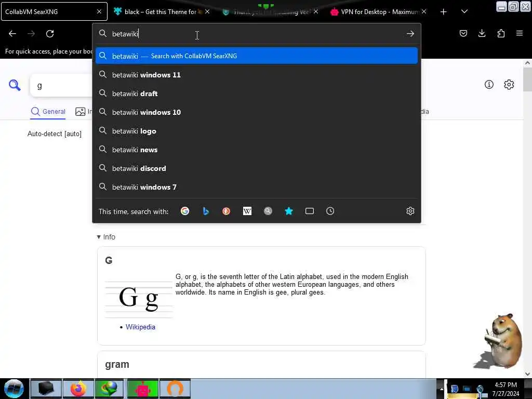Click SearXNG info about icon
The width and height of the screenshot is (532, 399).
click(489, 85)
